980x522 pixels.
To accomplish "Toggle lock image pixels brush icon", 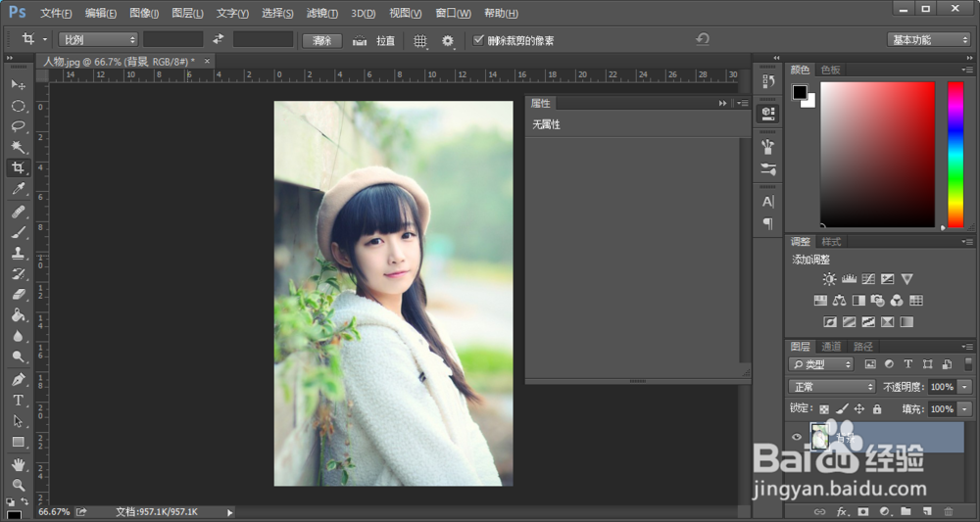I will tap(842, 409).
